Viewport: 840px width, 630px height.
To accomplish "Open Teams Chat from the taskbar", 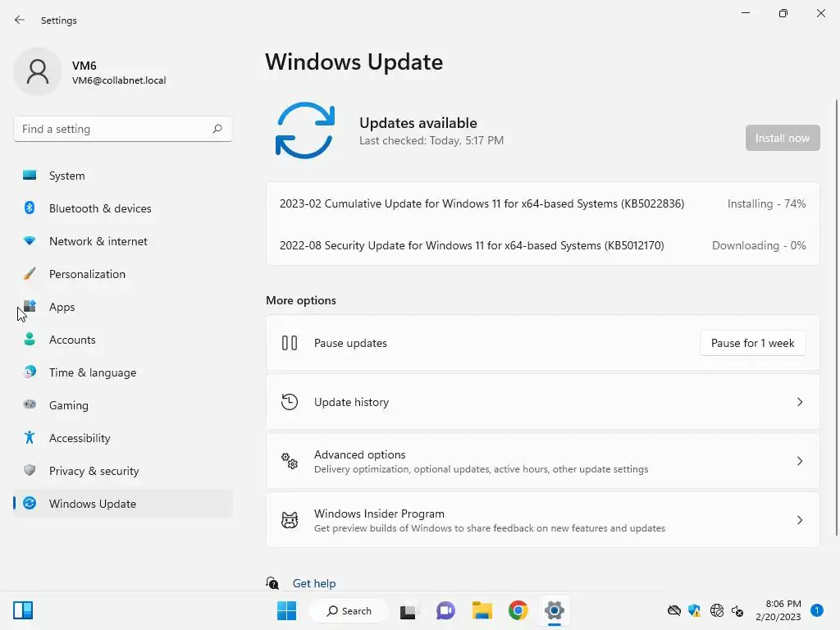I will (445, 610).
